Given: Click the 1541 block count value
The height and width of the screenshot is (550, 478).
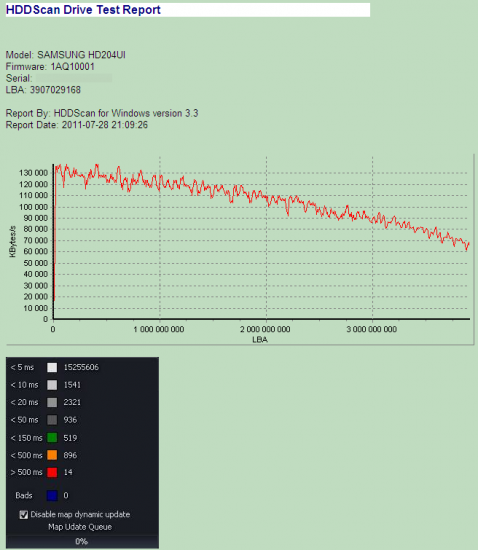Looking at the screenshot, I should click(72, 385).
